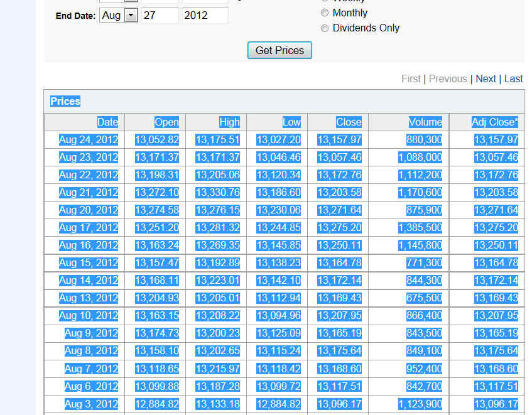Click the End Date day field
Screen dimensions: 532x415
(160, 16)
